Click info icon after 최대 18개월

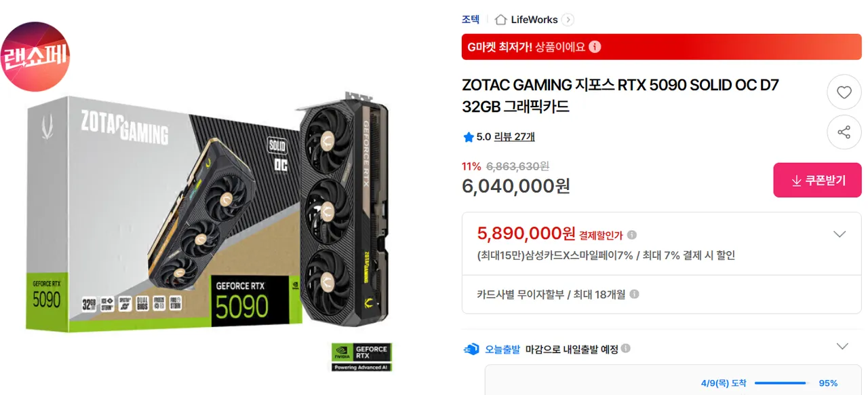coord(634,295)
